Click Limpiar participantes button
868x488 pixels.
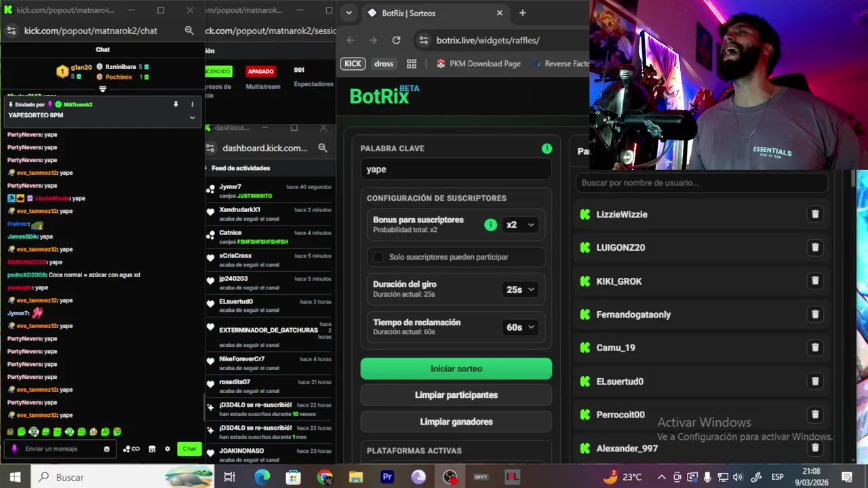(x=456, y=395)
